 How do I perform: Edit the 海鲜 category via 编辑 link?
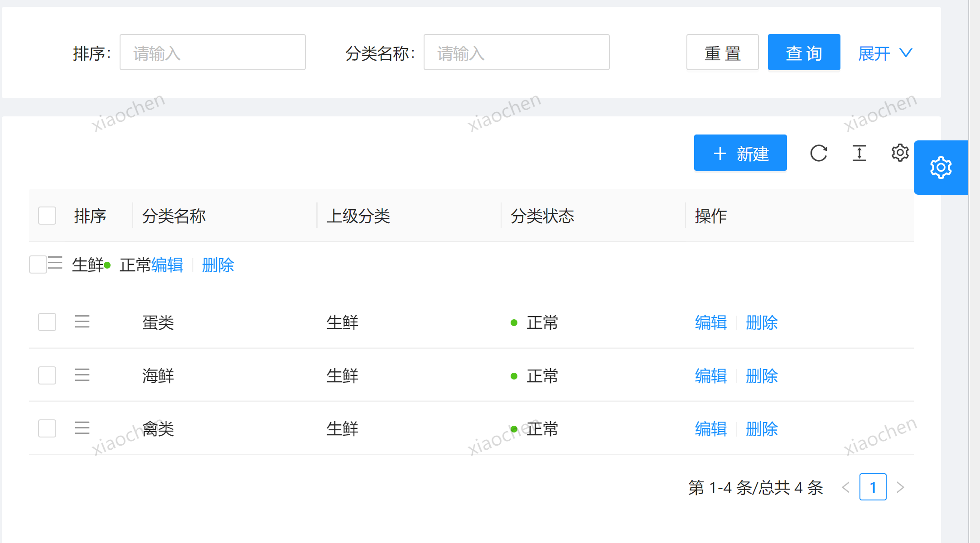pyautogui.click(x=710, y=375)
